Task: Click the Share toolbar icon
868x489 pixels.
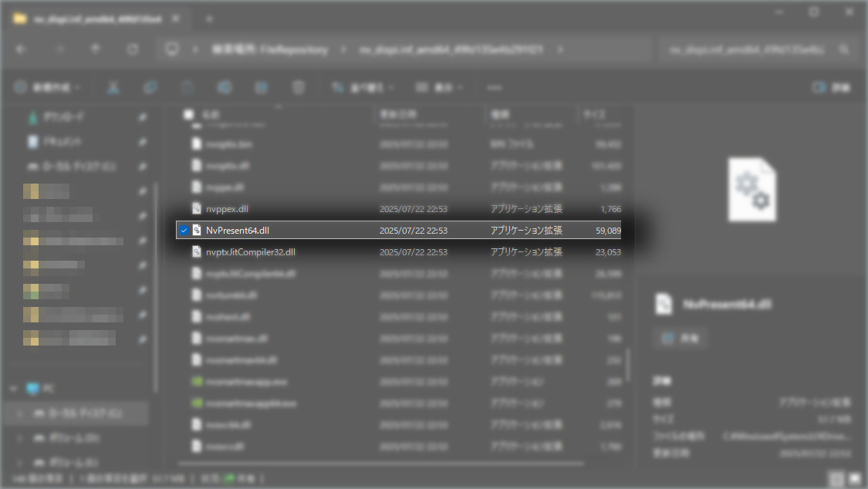Action: (262, 87)
